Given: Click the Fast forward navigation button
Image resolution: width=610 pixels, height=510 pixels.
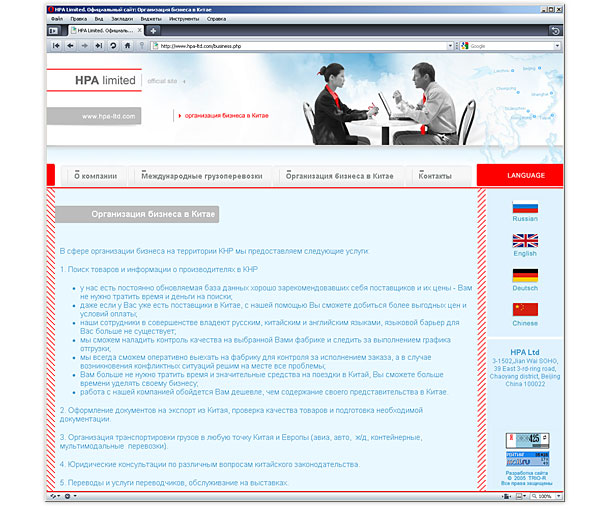Looking at the screenshot, I should tap(99, 46).
